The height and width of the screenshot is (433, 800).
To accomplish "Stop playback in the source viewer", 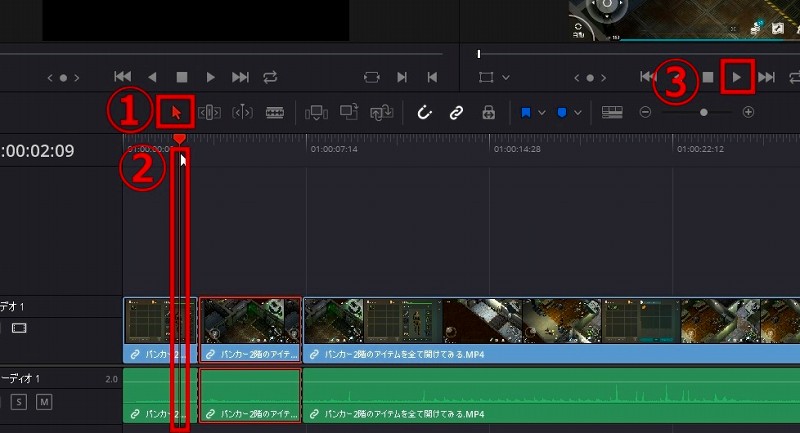I will click(181, 77).
